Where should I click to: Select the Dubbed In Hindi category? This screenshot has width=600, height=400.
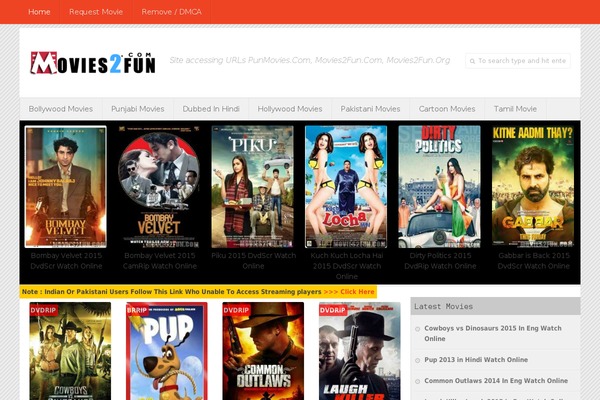pyautogui.click(x=211, y=109)
